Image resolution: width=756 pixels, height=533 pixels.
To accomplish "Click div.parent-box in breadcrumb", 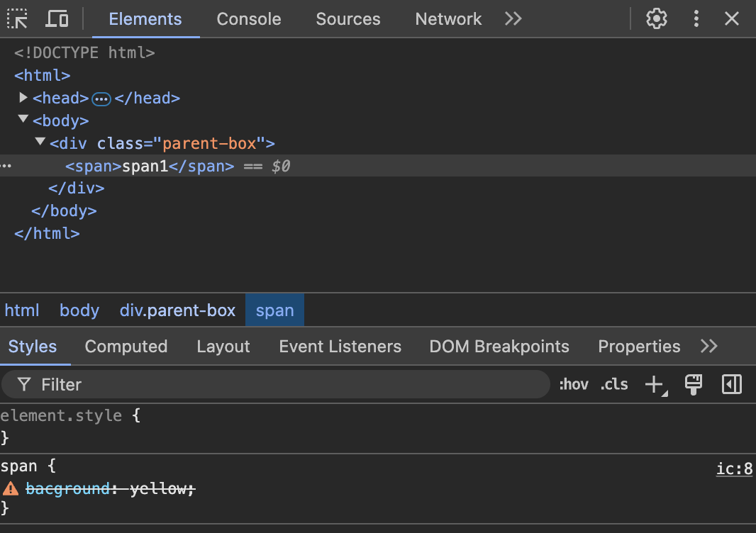I will pyautogui.click(x=177, y=310).
